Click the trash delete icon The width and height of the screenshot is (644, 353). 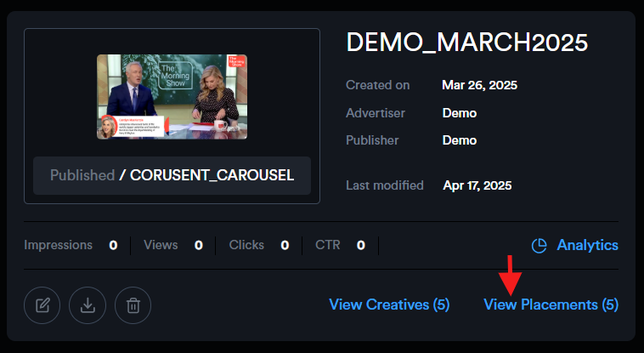point(133,305)
